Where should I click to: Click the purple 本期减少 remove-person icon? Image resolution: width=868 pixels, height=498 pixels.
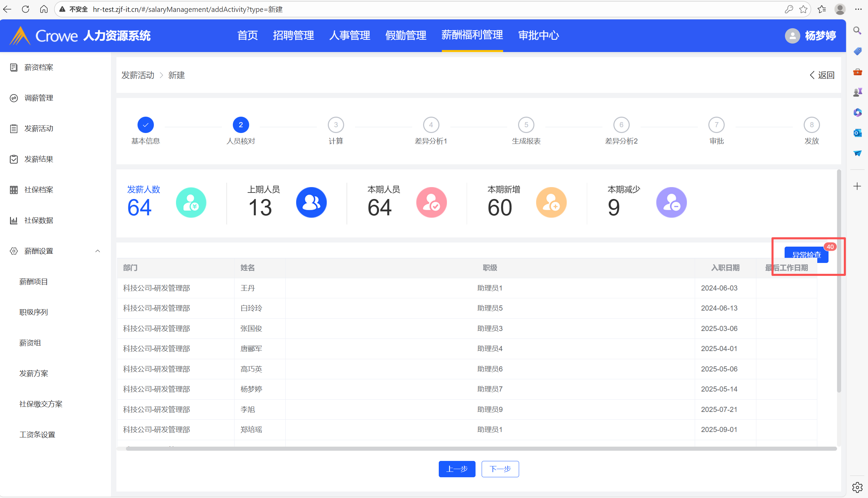[671, 202]
